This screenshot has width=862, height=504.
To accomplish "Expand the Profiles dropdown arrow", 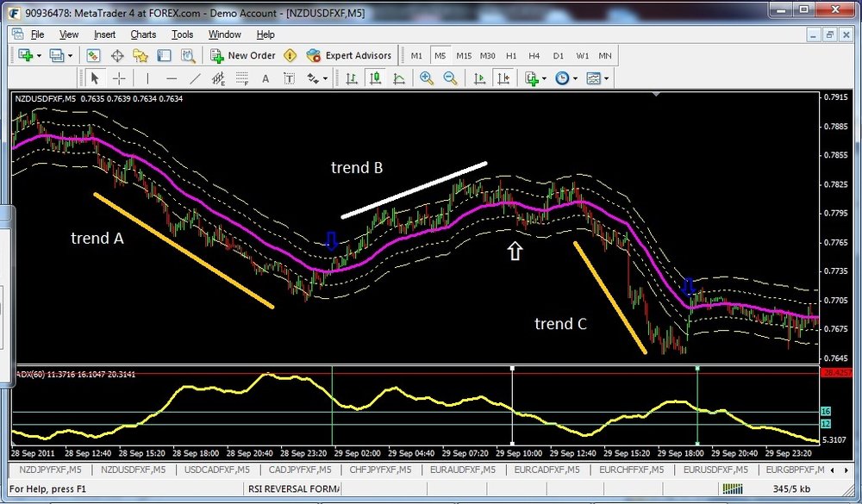I will click(71, 56).
